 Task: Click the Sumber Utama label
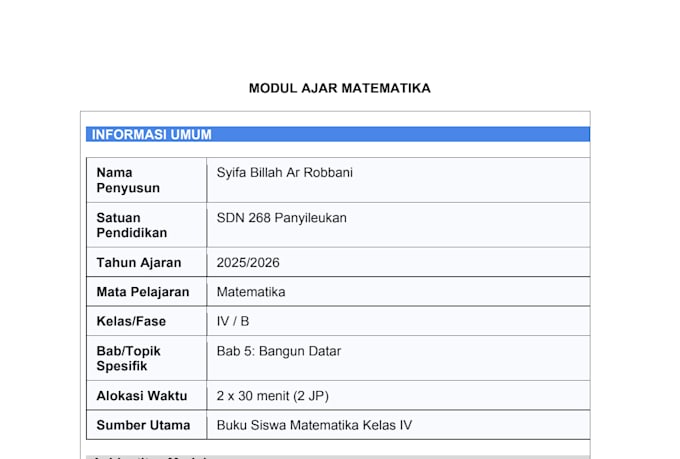pyautogui.click(x=143, y=425)
